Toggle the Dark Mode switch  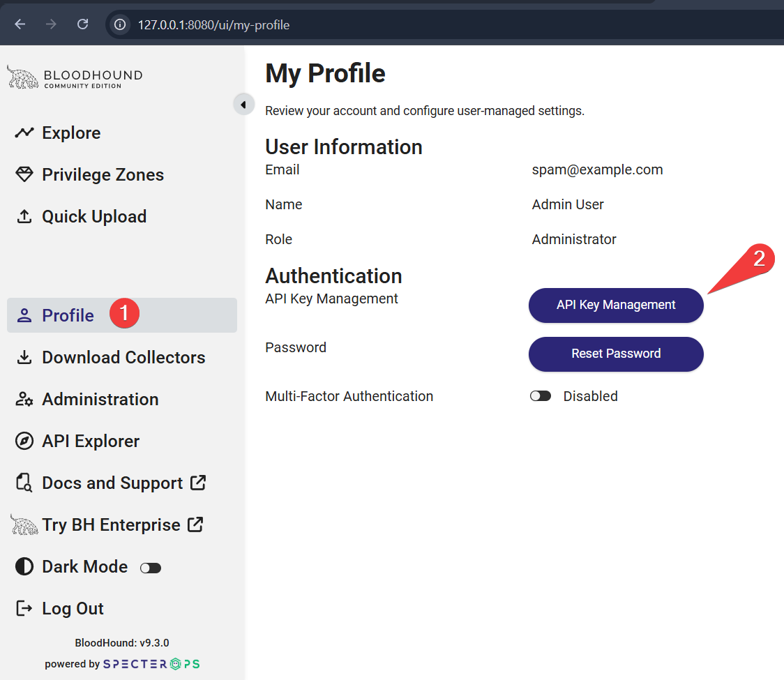click(151, 568)
